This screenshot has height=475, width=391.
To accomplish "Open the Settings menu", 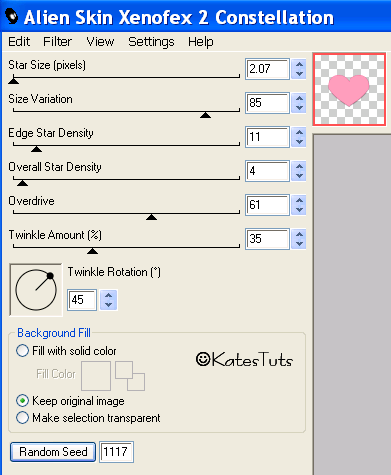I will point(151,42).
